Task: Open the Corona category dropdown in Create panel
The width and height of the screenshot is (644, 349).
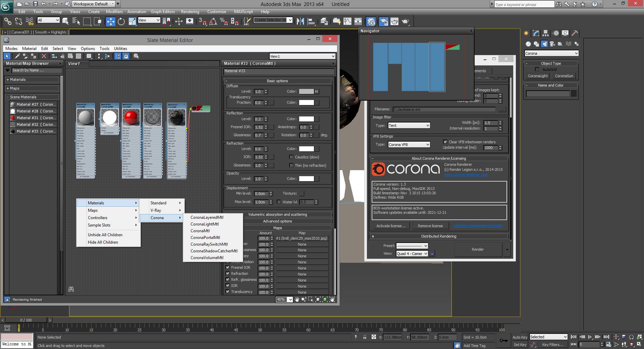Action: (x=551, y=53)
